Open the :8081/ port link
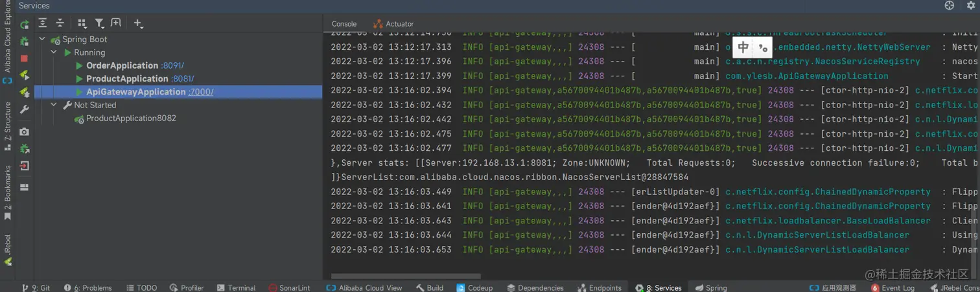The width and height of the screenshot is (980, 292). (x=182, y=78)
